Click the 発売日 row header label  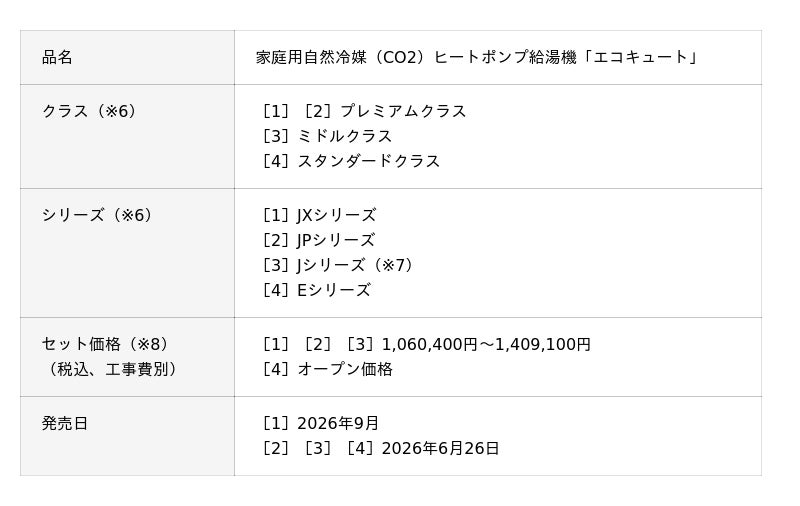(x=65, y=423)
